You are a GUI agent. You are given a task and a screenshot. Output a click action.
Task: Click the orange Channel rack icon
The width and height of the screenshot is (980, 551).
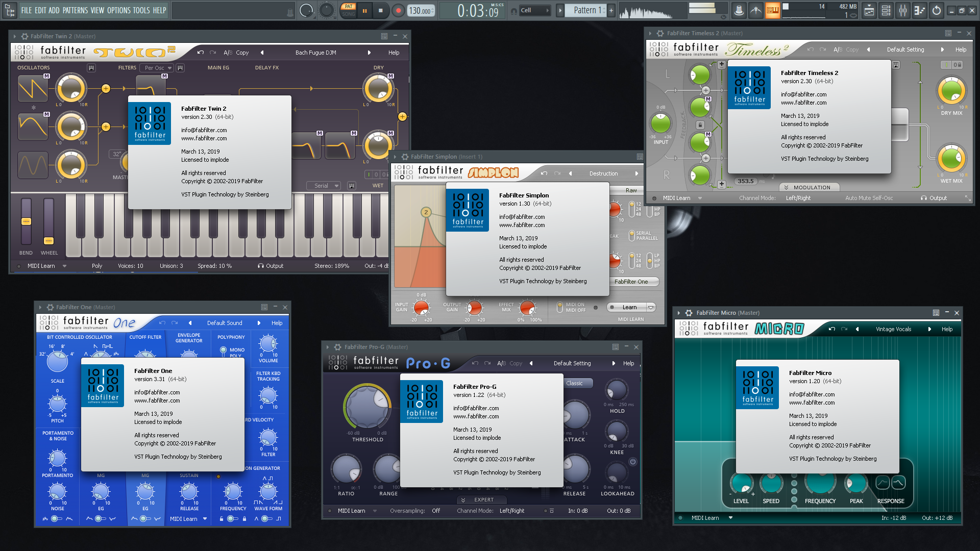click(x=772, y=10)
